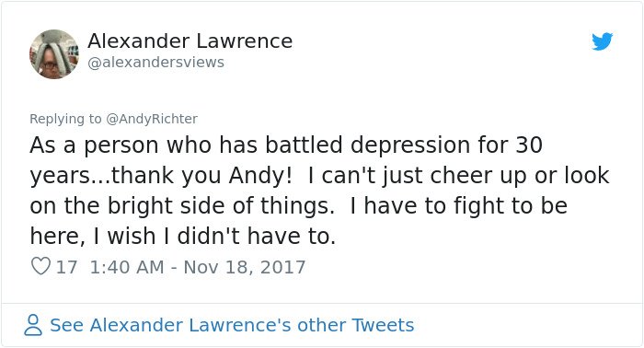Click the 'Replying to' label

[65, 119]
